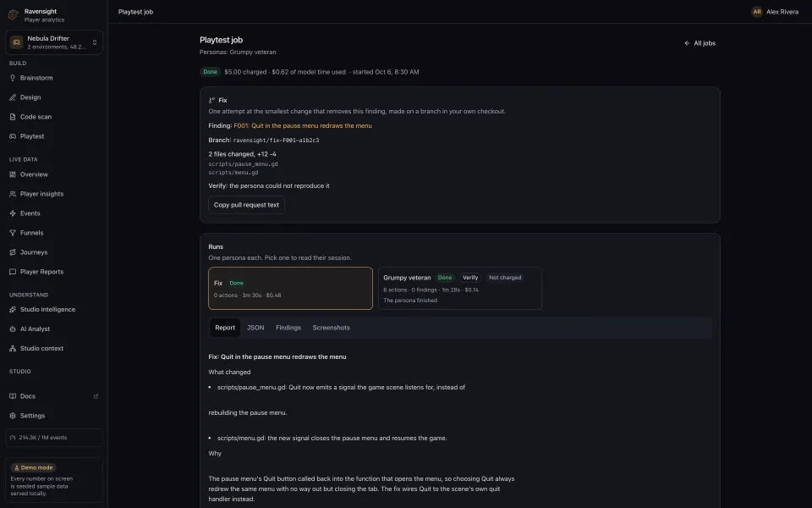Open the F001 finding link

point(303,125)
